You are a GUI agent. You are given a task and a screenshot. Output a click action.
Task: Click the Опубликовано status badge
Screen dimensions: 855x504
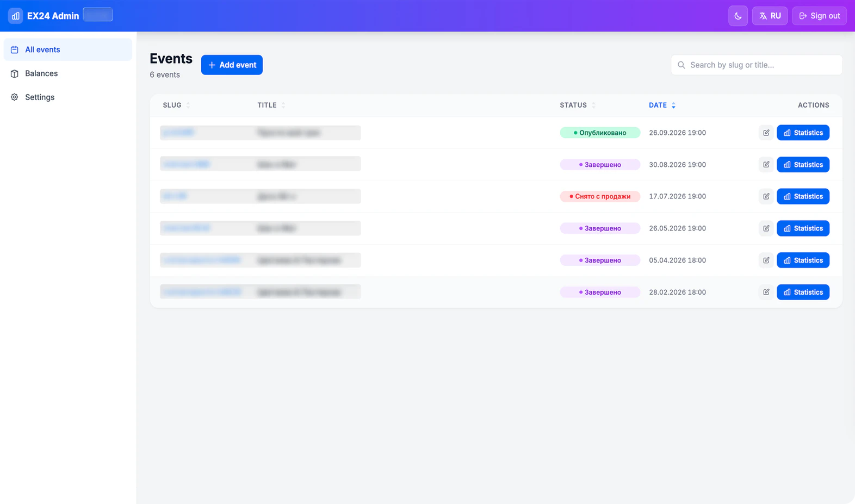[x=600, y=133]
